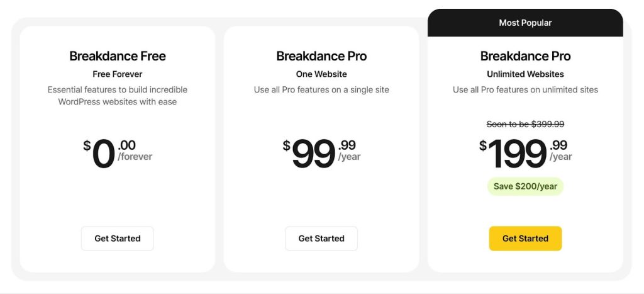Click the yellow Get Started button
The width and height of the screenshot is (644, 294).
point(525,239)
